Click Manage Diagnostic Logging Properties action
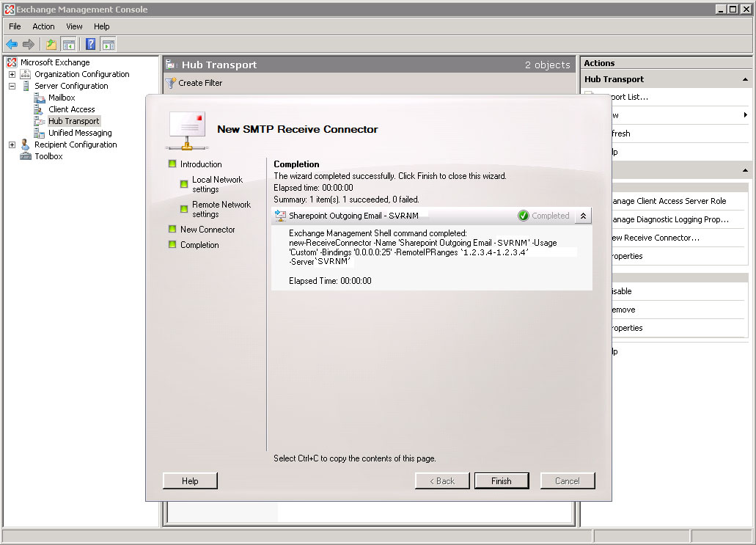756x545 pixels. click(671, 219)
